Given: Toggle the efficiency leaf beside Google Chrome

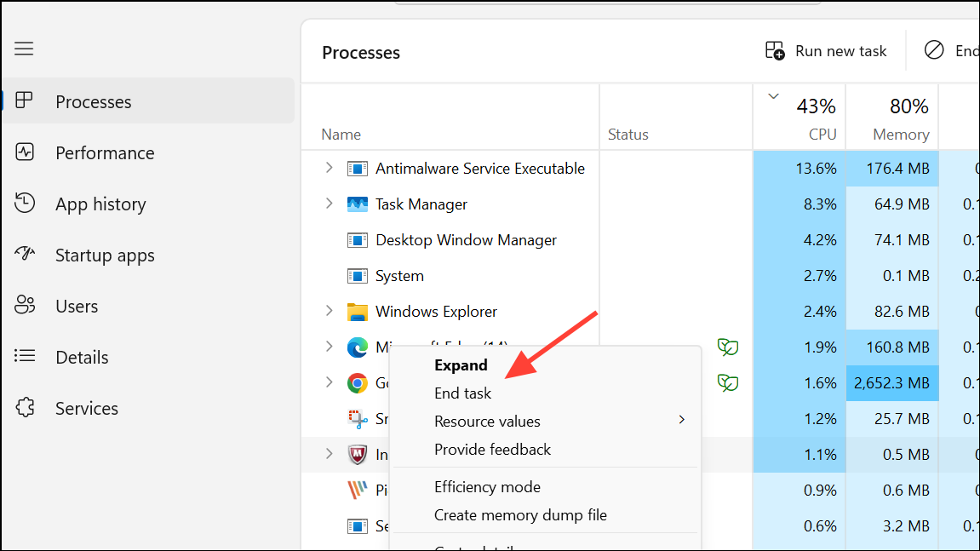Looking at the screenshot, I should click(728, 382).
